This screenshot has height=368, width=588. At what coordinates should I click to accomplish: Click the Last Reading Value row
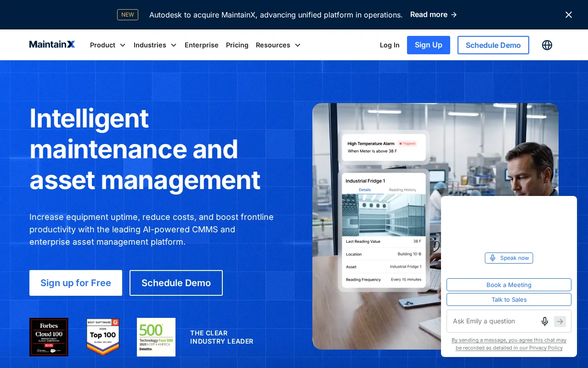384,241
